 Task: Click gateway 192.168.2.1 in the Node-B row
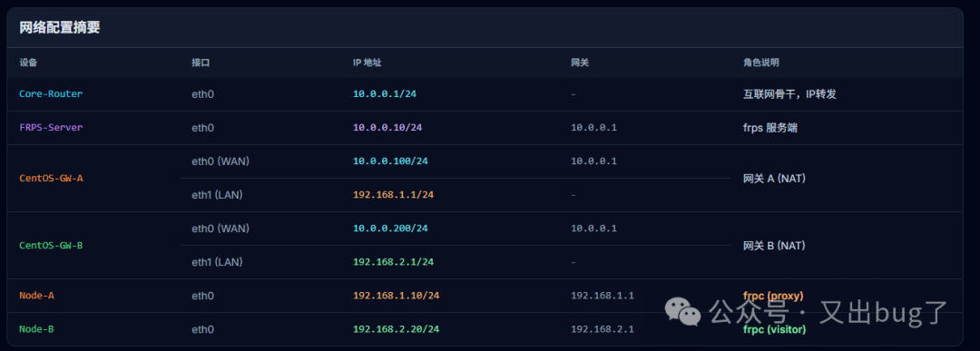[x=603, y=329]
